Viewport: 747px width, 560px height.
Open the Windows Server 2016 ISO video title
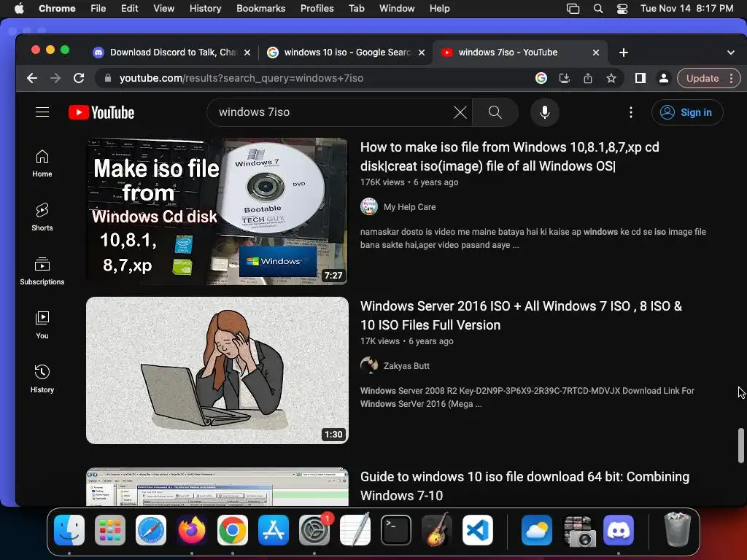pos(521,315)
